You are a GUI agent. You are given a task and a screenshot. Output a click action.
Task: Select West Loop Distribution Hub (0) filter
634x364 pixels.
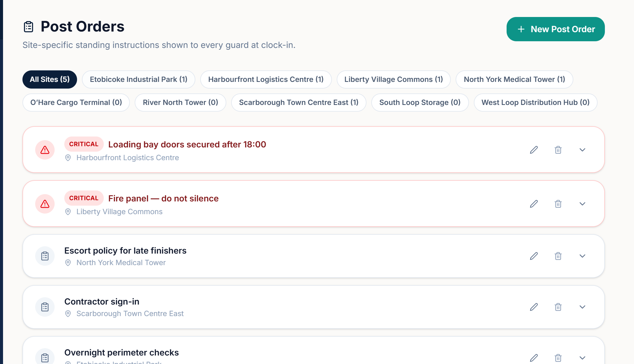coord(535,103)
